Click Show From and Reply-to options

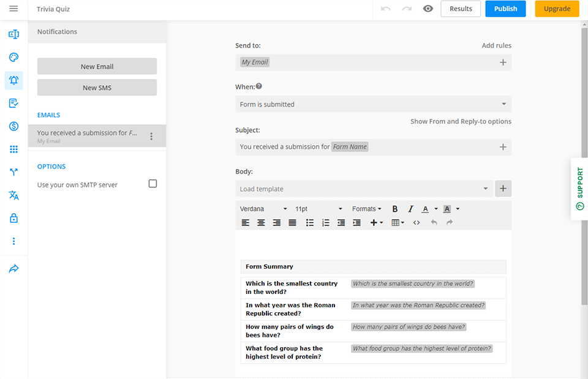pos(461,121)
